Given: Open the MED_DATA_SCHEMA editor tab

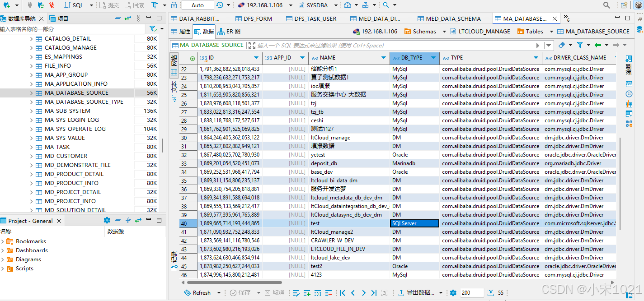Looking at the screenshot, I should point(449,19).
